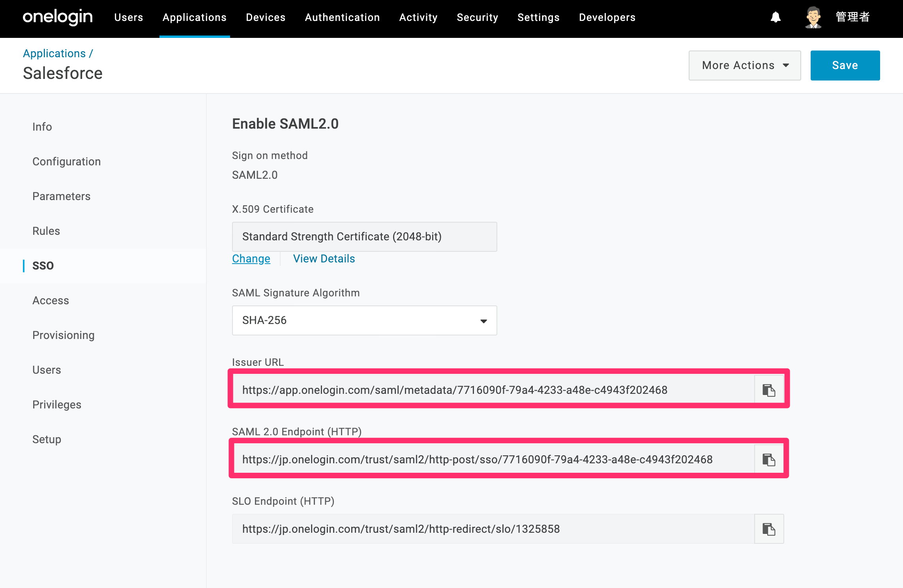Switch to the sidebar Users tab
Screen dimensions: 903x588
(47, 370)
